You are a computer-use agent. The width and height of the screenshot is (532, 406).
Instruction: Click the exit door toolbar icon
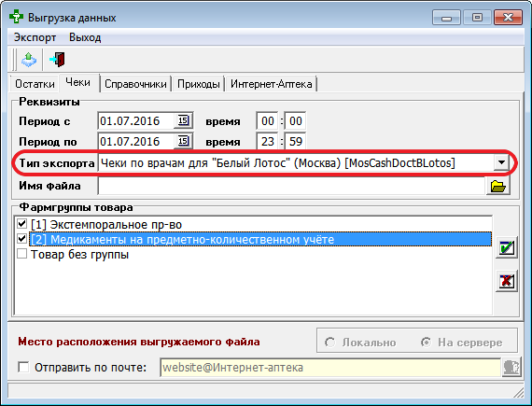point(57,60)
